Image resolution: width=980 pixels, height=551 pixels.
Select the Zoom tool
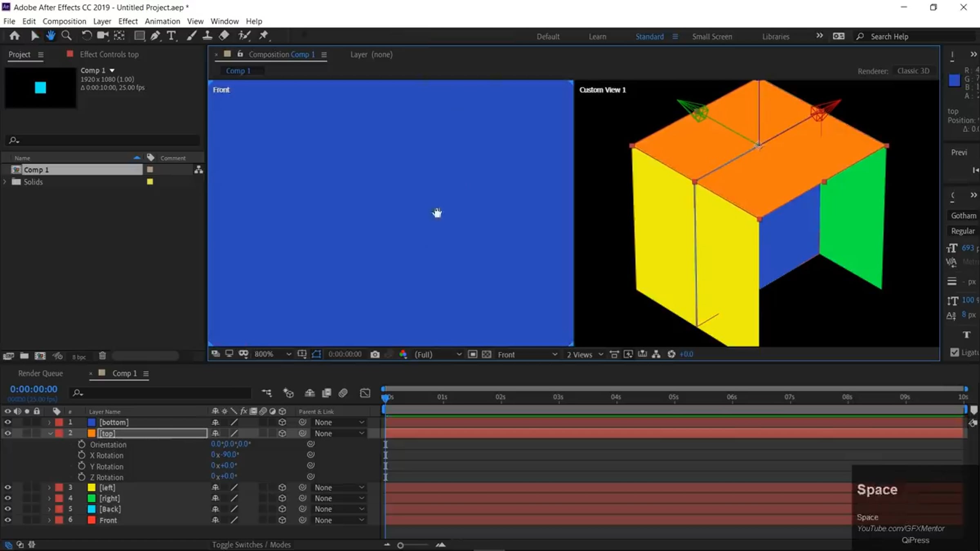click(66, 36)
